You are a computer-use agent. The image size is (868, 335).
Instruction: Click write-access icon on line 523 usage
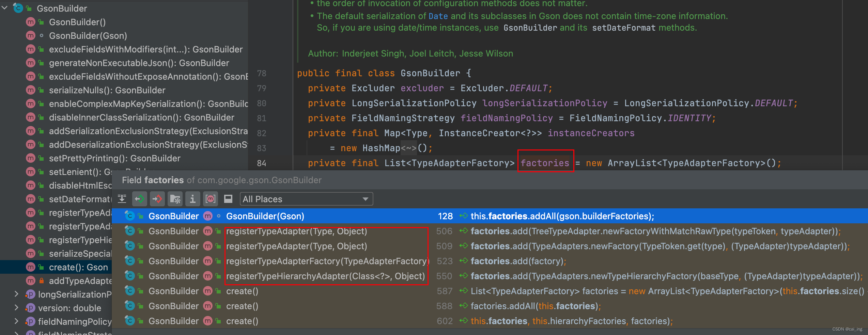point(463,261)
